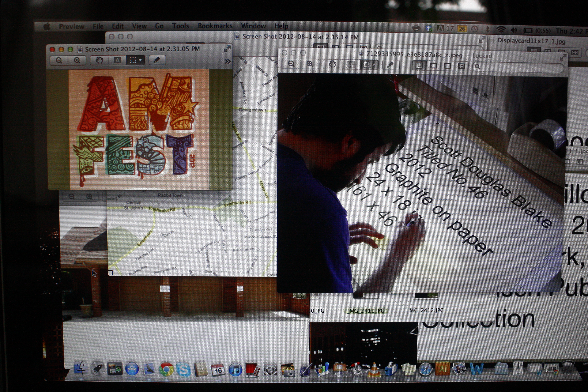Open the Bookmarks menu
The width and height of the screenshot is (588, 392).
click(215, 26)
